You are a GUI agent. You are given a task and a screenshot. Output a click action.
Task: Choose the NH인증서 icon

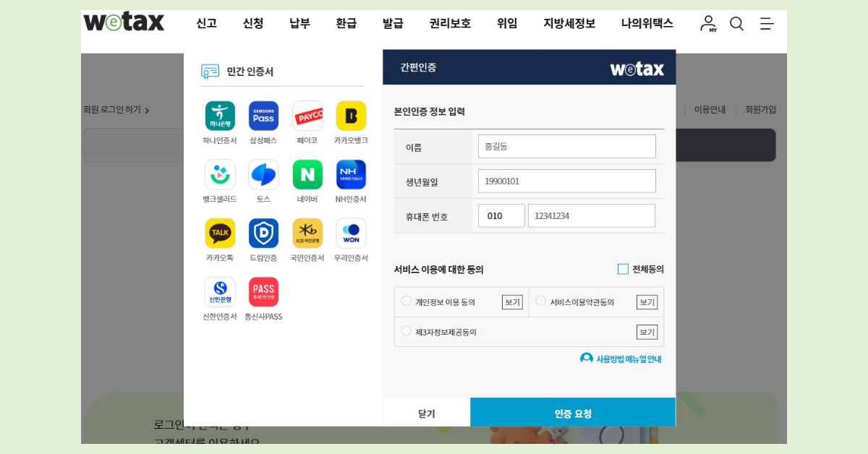pyautogui.click(x=351, y=174)
